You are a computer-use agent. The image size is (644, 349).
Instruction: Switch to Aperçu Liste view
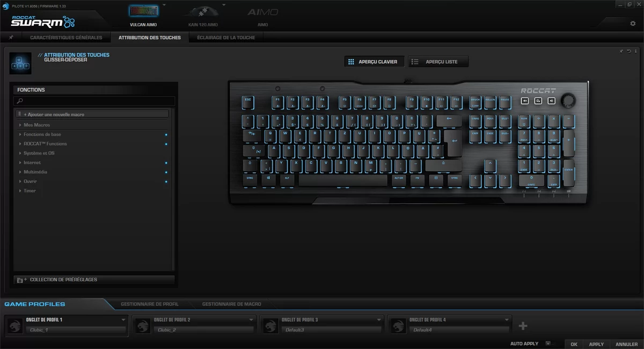(438, 62)
